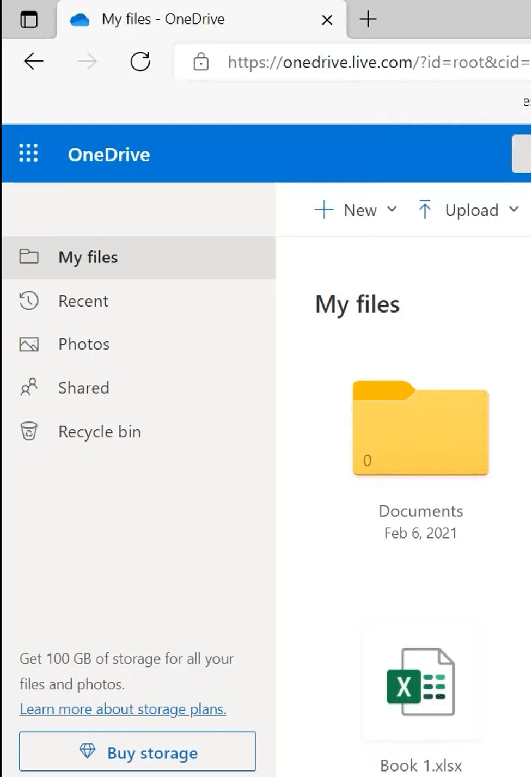The height and width of the screenshot is (777, 532).
Task: Open the vertical tabs icon in Edge
Action: click(x=29, y=20)
